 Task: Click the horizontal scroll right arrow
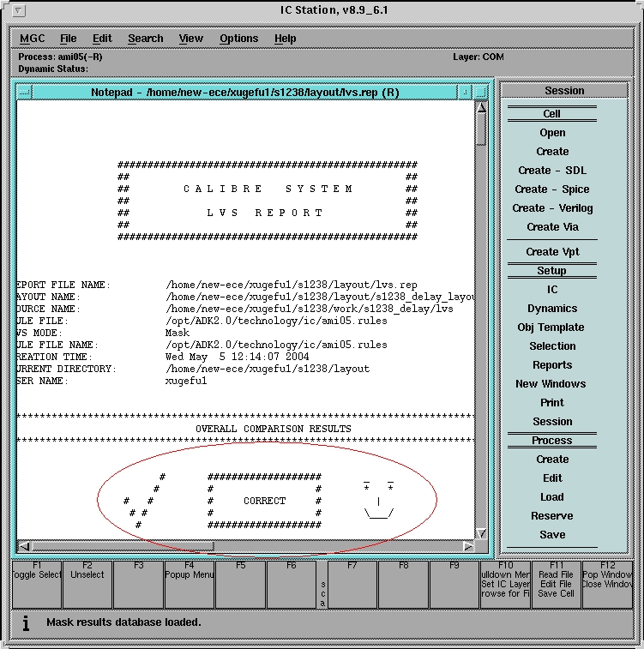467,546
